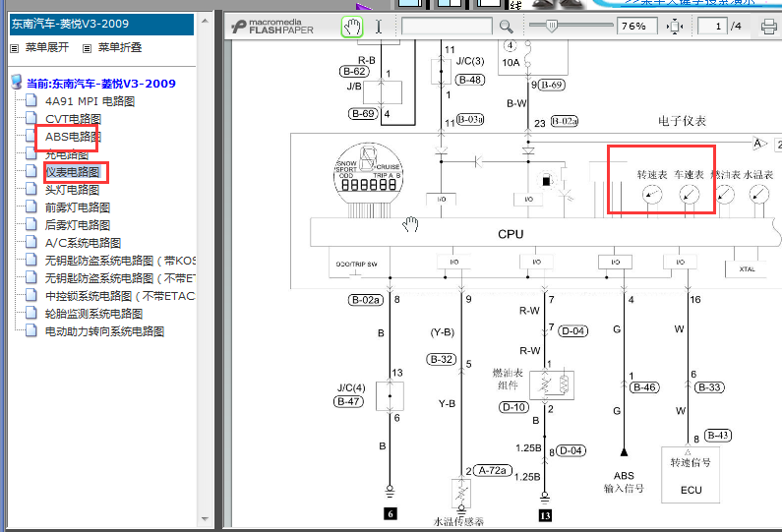Screen dimensions: 782x532
Task: Open the 轮胎监测系统电路图 item
Action: pyautogui.click(x=93, y=314)
